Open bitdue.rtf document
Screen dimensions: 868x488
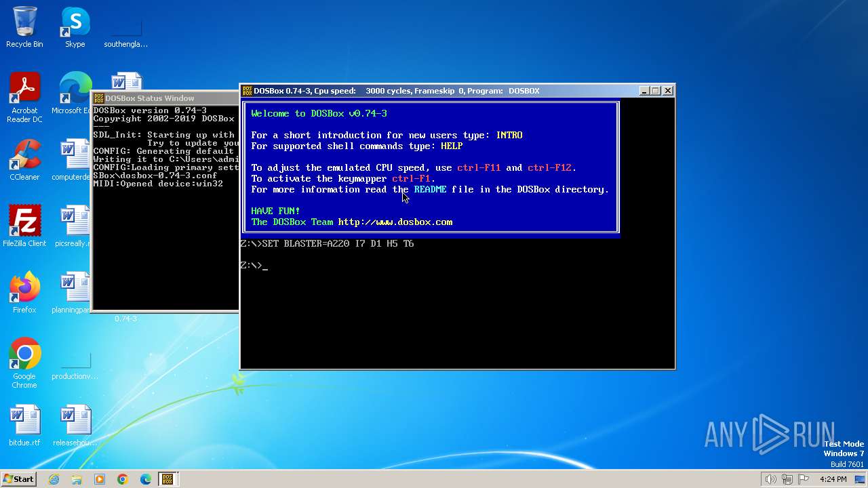[x=24, y=426]
